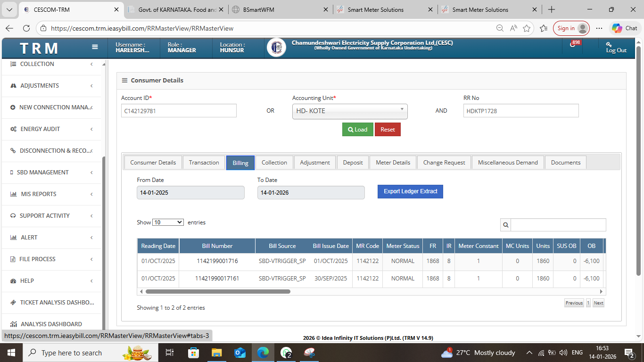644x362 pixels.
Task: Switch to the BSmartWFM browser tab
Action: (x=280, y=9)
